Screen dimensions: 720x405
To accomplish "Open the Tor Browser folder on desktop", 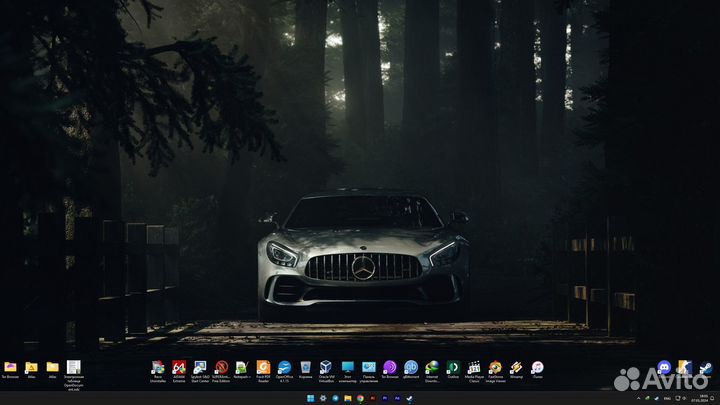I will [10, 368].
